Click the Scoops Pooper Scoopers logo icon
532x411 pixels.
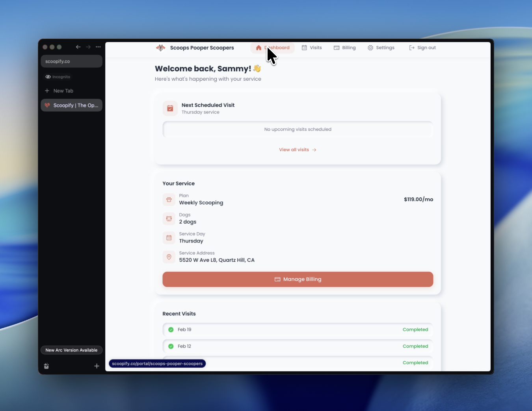(160, 48)
